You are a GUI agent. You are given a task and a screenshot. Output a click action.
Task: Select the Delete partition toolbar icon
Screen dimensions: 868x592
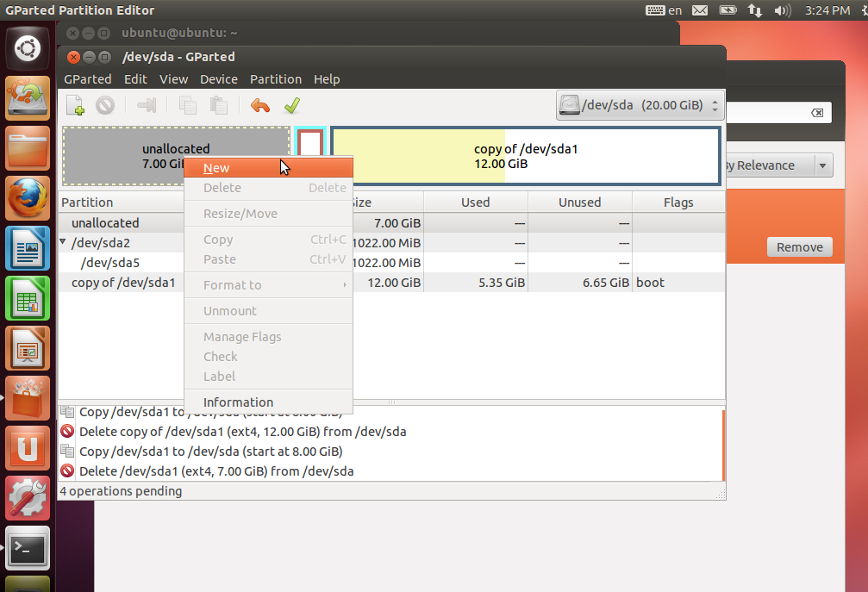coord(104,104)
